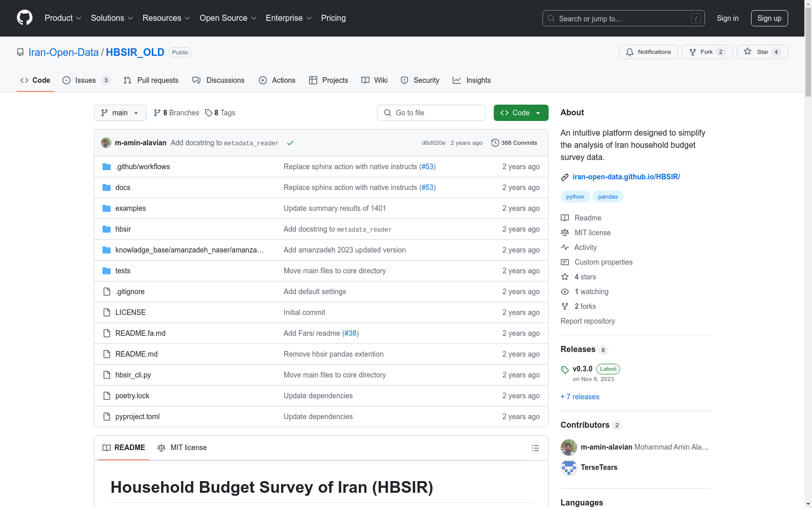The image size is (812, 508).
Task: View 1 watching users
Action: pyautogui.click(x=585, y=292)
